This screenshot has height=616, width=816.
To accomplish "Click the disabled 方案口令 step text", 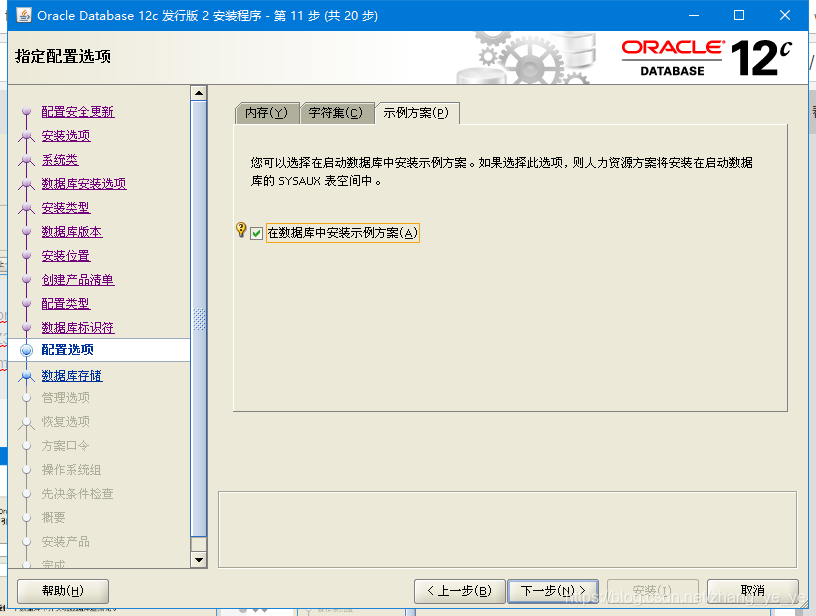I will tap(66, 446).
